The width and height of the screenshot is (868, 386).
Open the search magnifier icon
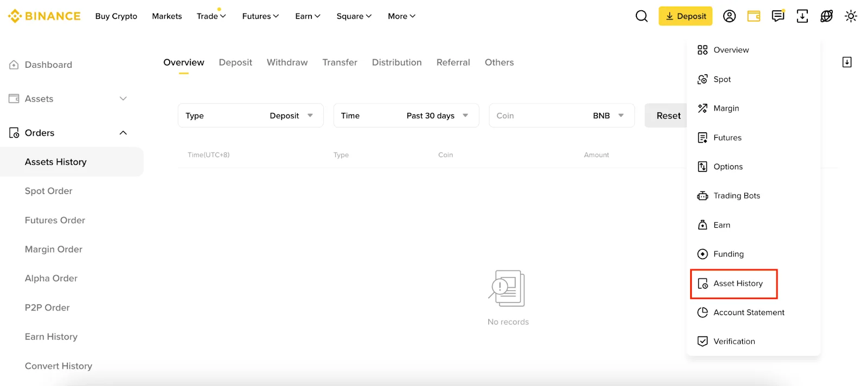[642, 16]
